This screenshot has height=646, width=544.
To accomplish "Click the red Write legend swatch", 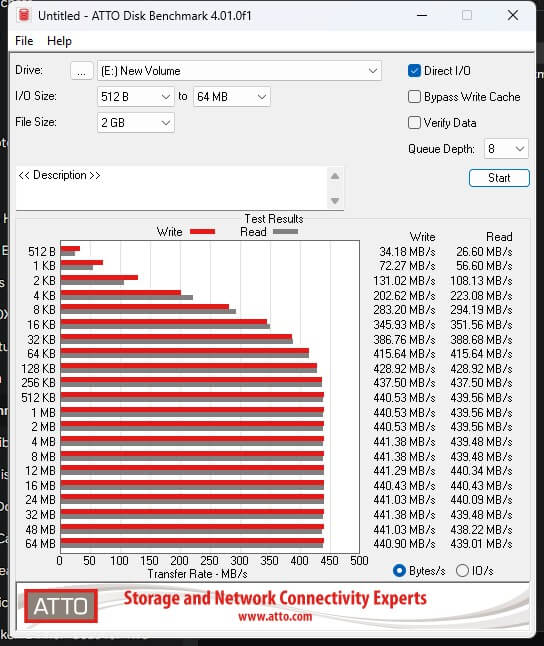I will click(x=202, y=232).
